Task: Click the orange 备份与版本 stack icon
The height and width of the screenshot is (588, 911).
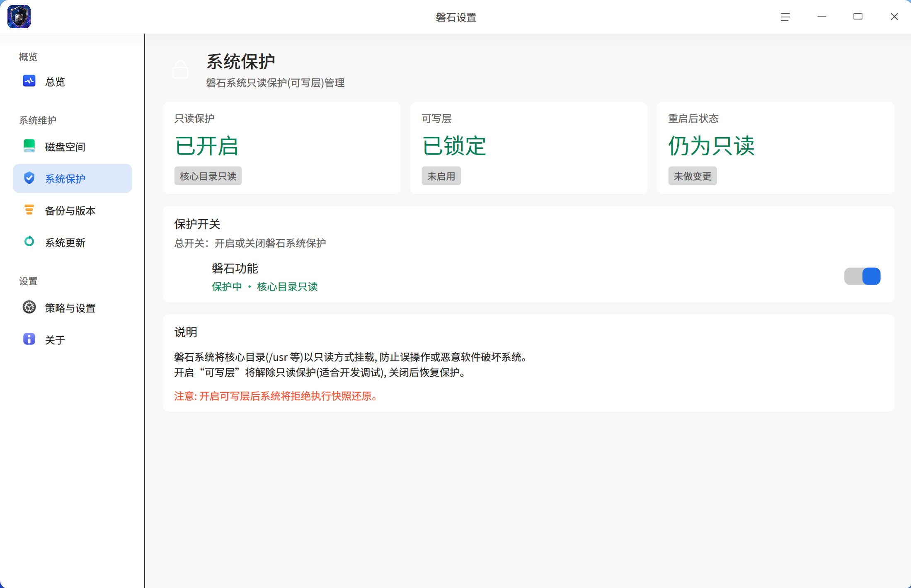Action: tap(29, 210)
